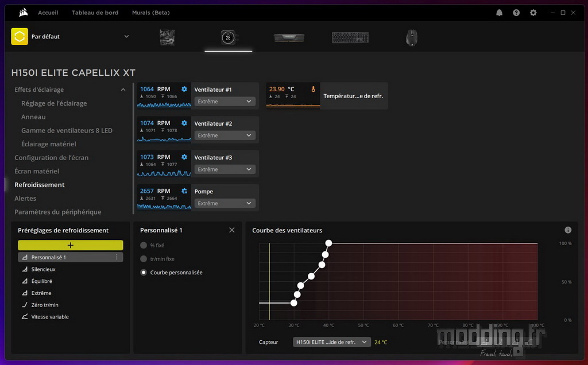
Task: Click the orange thermometer temperature icon
Action: pos(313,89)
